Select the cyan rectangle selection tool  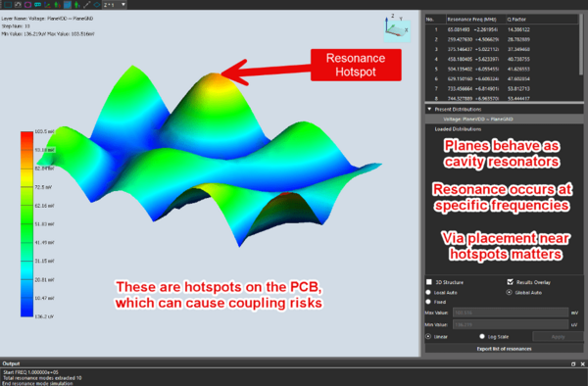pyautogui.click(x=8, y=5)
